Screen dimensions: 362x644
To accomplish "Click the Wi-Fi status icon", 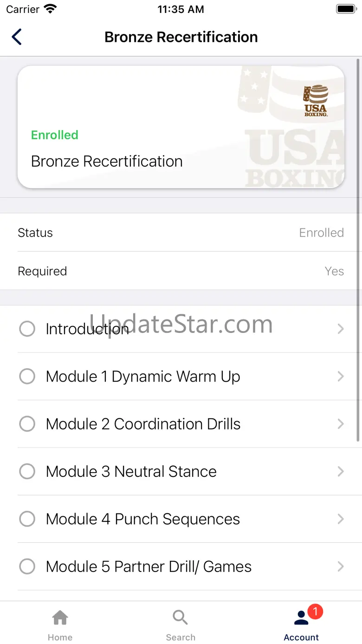I will coord(50,9).
